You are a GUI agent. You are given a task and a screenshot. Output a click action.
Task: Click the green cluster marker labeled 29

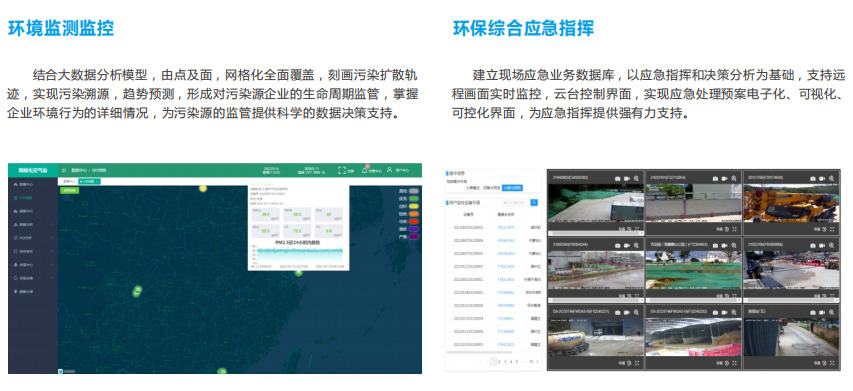tap(222, 371)
